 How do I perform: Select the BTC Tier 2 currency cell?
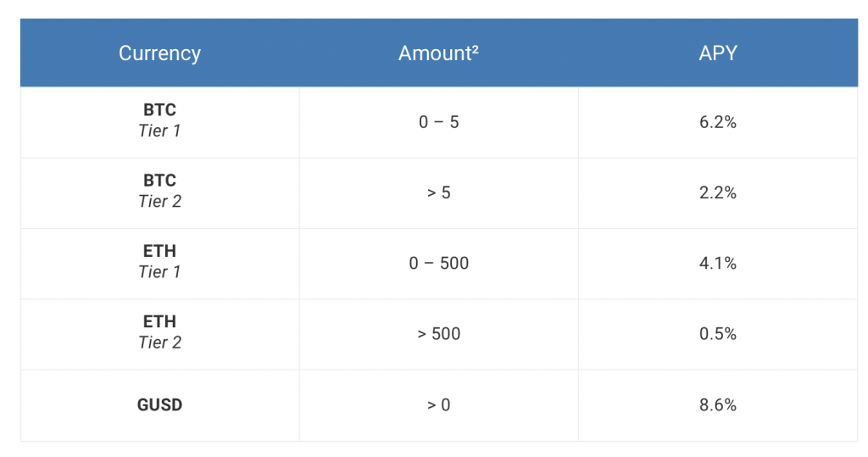[159, 193]
